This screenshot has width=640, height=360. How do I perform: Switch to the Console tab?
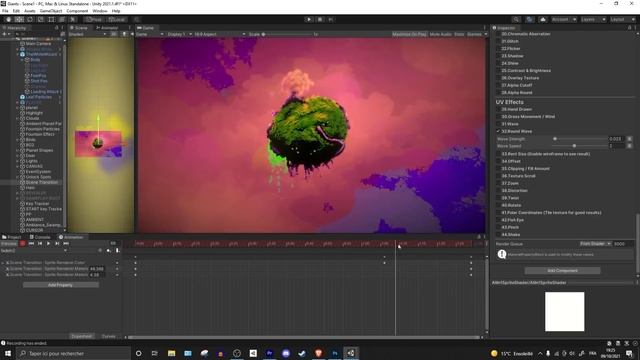[x=40, y=237]
